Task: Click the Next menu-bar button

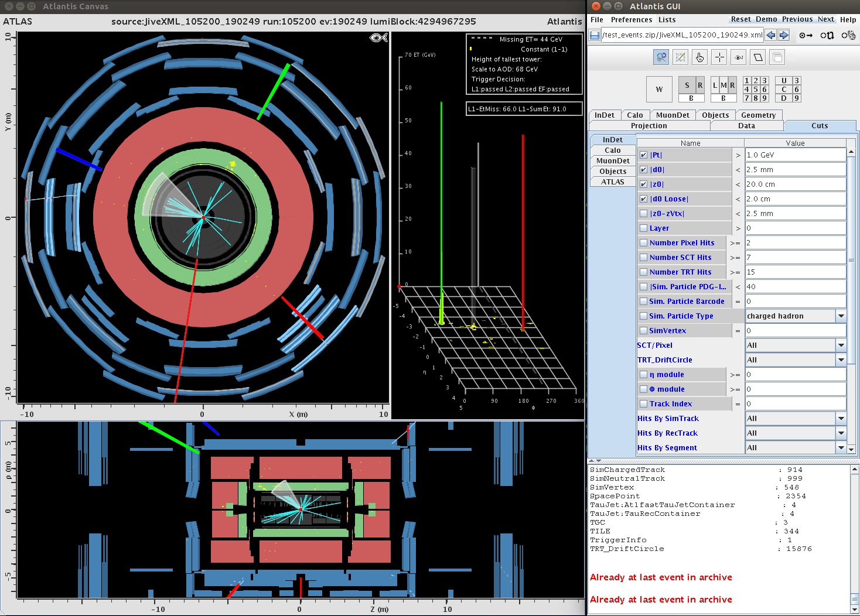Action: [x=826, y=19]
